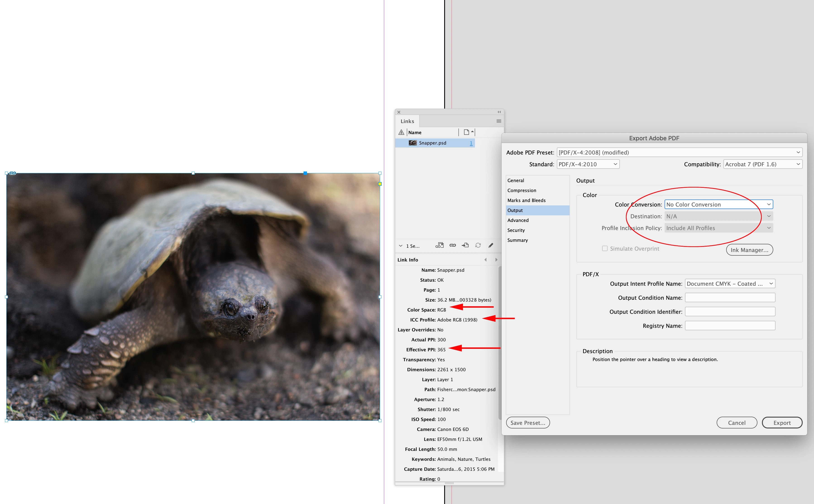Collapse the Links panel with double arrows
The height and width of the screenshot is (504, 814).
pyautogui.click(x=499, y=112)
